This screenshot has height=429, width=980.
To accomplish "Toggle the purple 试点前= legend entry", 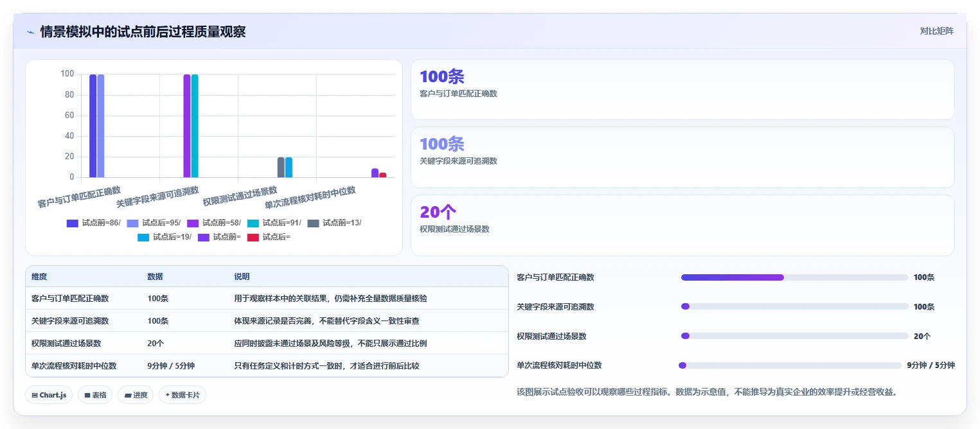I will (x=219, y=237).
